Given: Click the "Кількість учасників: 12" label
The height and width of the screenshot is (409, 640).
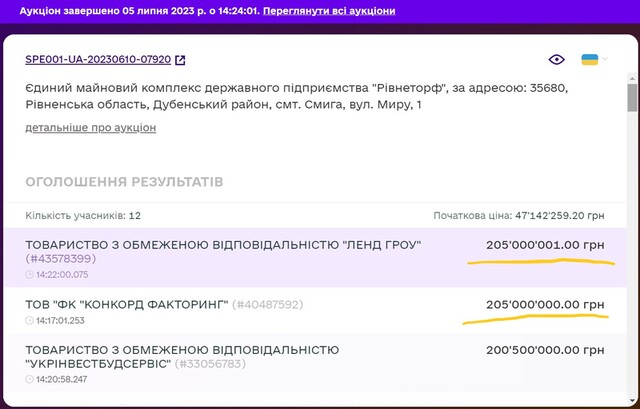Looking at the screenshot, I should 83,216.
